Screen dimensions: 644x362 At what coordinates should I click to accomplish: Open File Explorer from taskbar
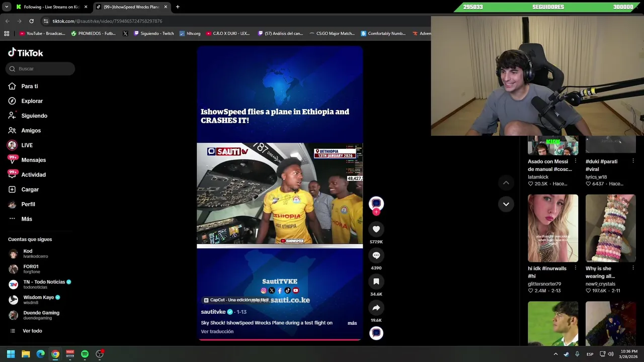pyautogui.click(x=26, y=354)
